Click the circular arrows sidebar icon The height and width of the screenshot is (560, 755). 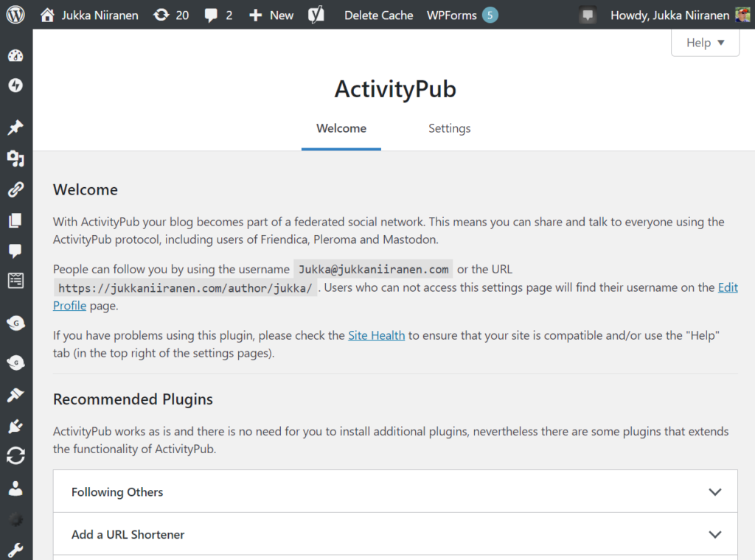(15, 455)
